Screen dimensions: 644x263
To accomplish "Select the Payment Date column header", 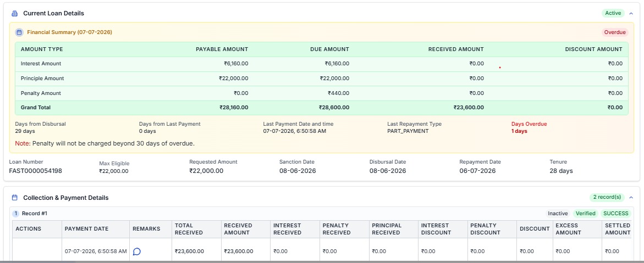I will click(87, 229).
